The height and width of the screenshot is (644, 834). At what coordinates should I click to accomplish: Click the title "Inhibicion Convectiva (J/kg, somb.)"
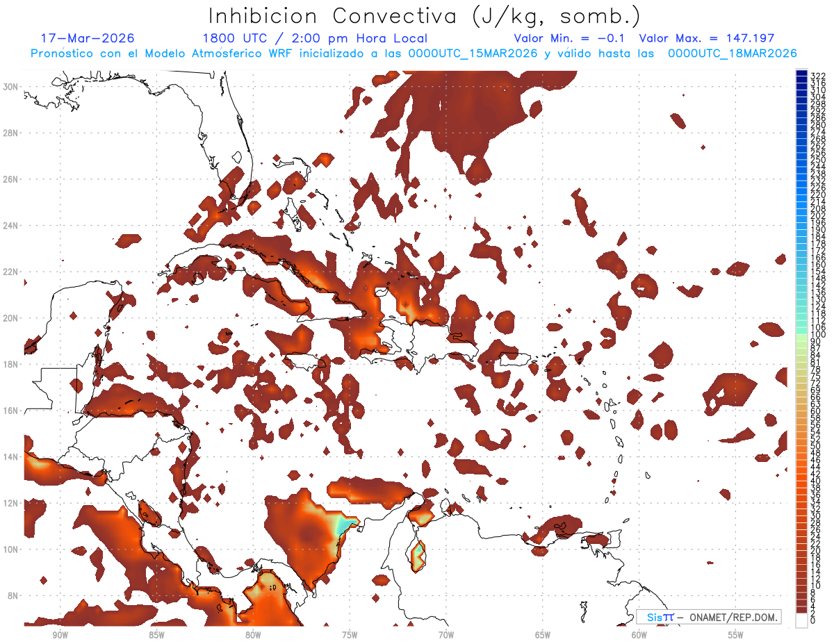click(425, 16)
